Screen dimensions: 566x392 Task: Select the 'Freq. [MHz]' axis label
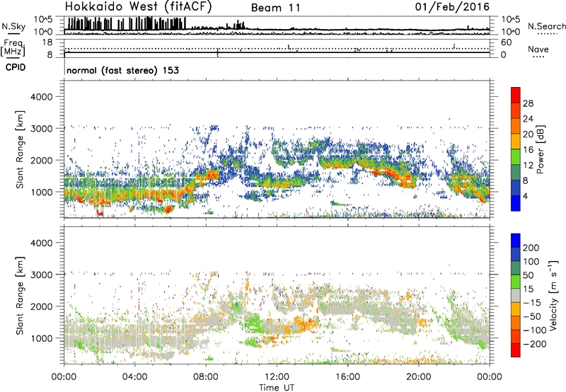pos(13,48)
